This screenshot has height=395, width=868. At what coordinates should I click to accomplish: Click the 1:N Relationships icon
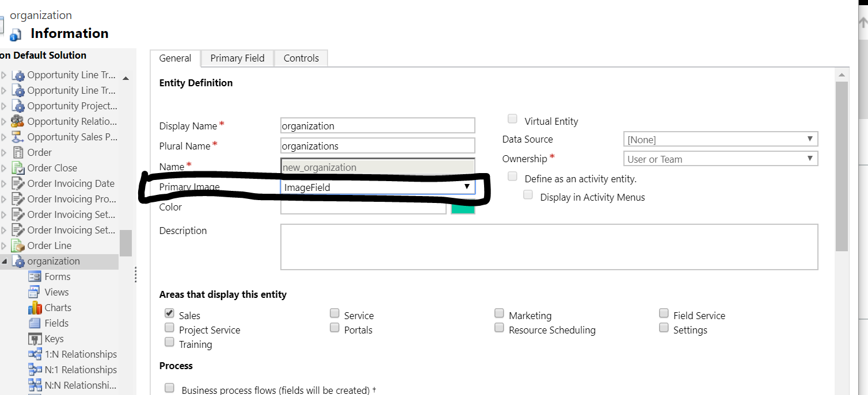35,354
